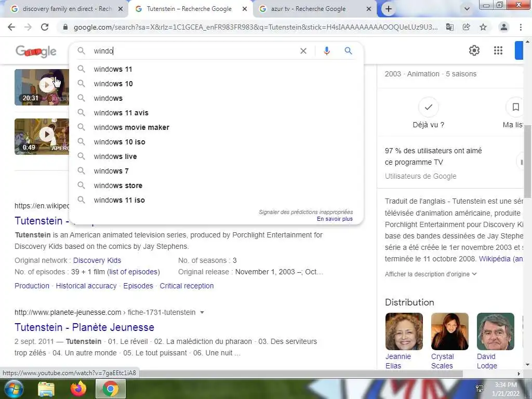Click in the search field containing windo
Viewport: 532px width, 399px height.
[193, 51]
